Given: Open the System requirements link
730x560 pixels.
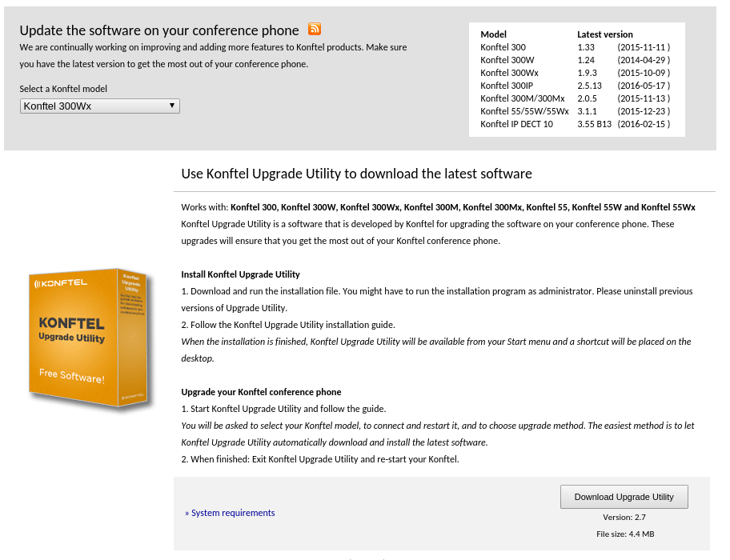Looking at the screenshot, I should click(233, 513).
